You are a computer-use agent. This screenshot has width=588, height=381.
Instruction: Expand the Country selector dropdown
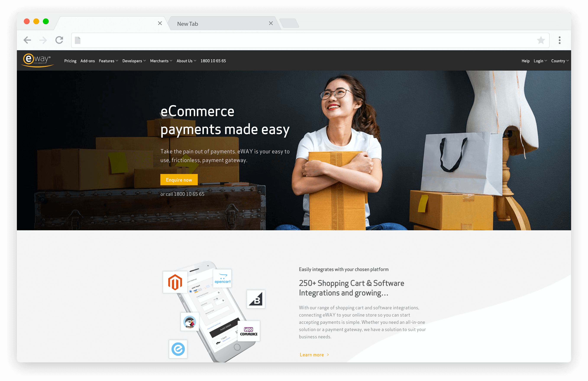coord(560,60)
